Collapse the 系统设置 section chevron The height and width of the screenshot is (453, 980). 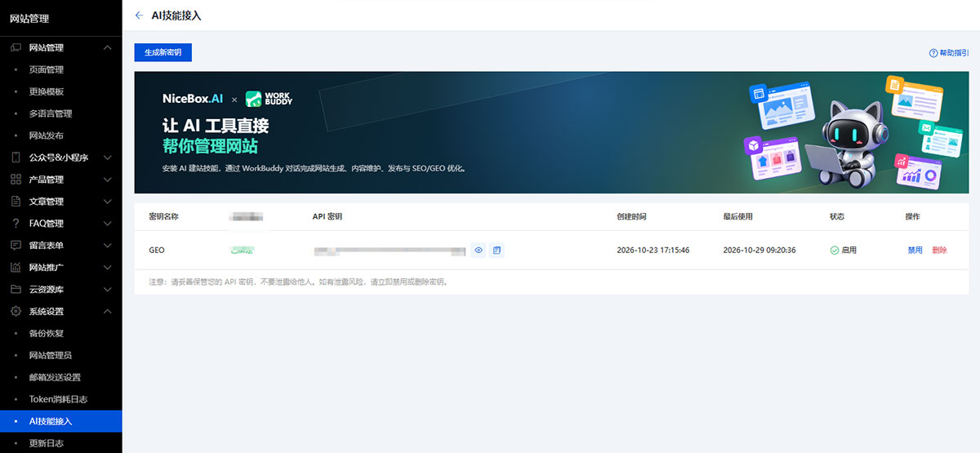pyautogui.click(x=108, y=312)
